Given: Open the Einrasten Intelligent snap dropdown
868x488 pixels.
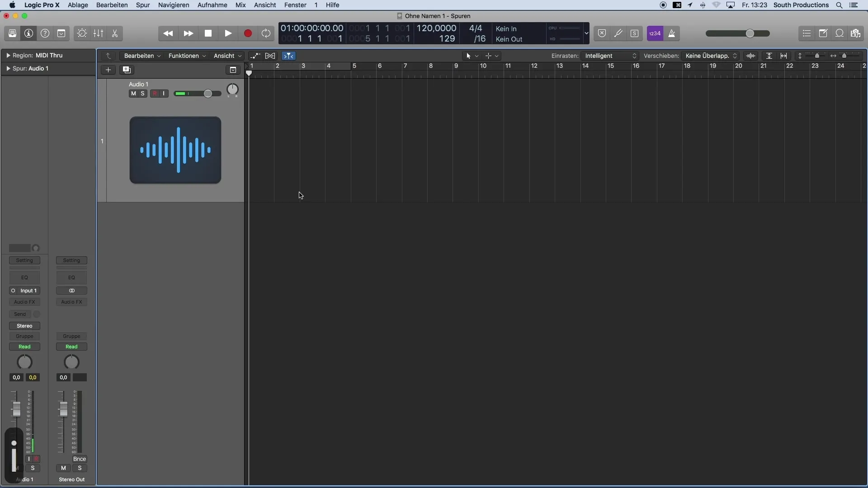Looking at the screenshot, I should [610, 56].
